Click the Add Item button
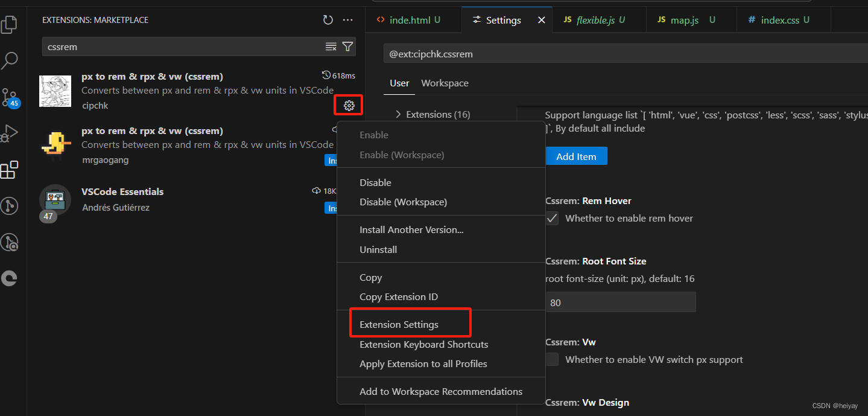This screenshot has height=416, width=868. [x=576, y=156]
